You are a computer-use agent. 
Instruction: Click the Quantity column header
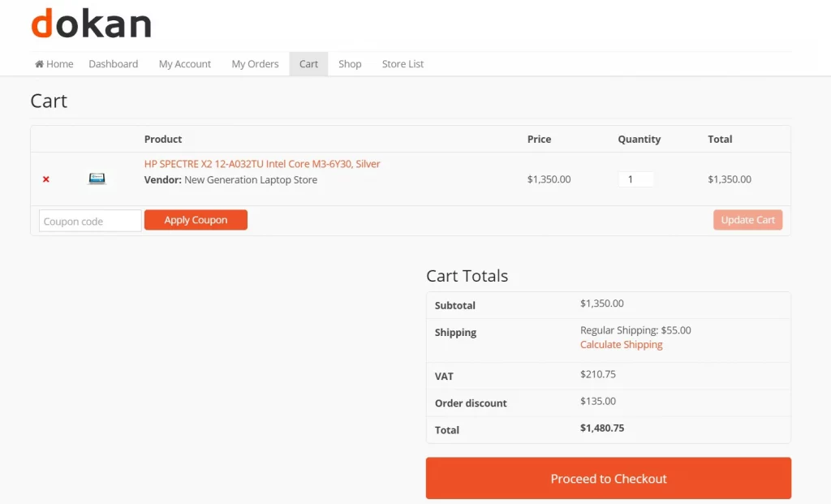tap(639, 139)
